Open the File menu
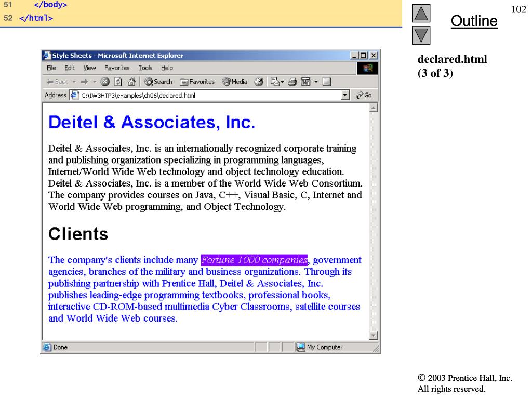This screenshot has width=532, height=399. [51, 68]
